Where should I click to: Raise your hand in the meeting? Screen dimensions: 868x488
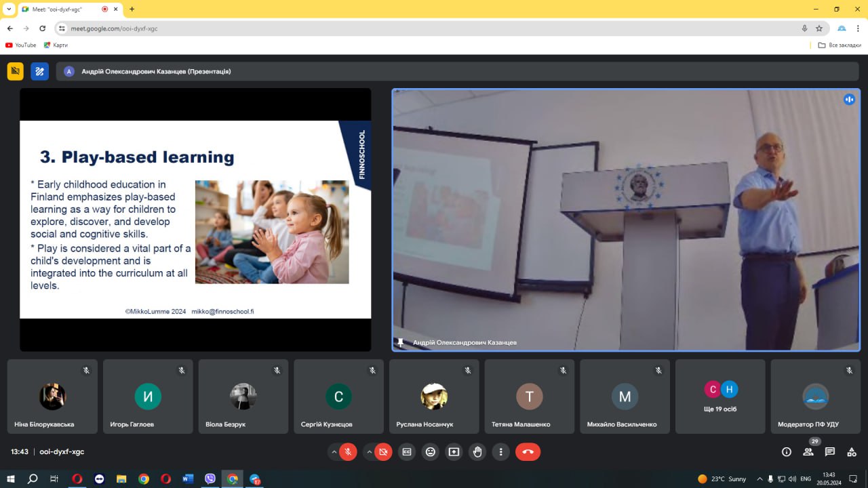coord(477,452)
